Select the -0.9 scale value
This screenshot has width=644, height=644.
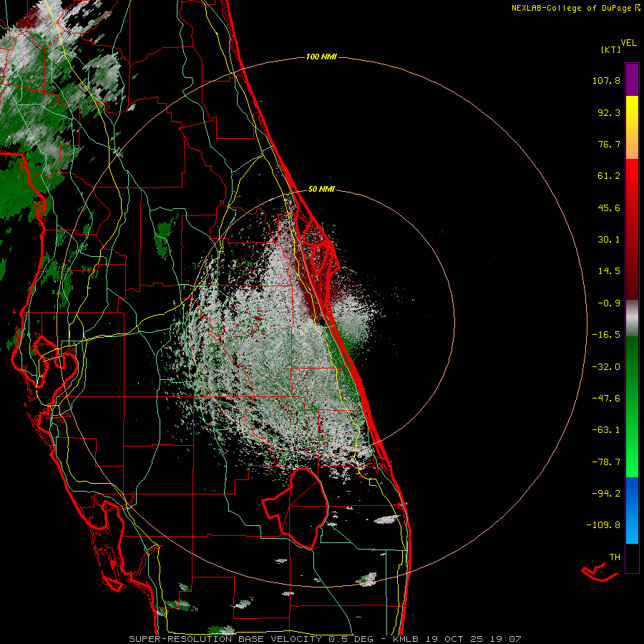coord(609,303)
